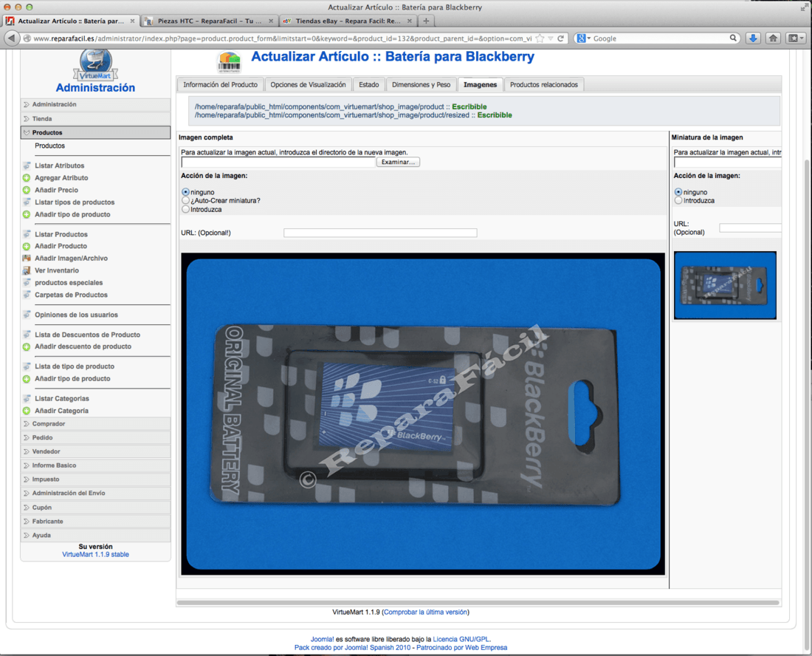Open the Licencia GNU/GPL link
Image resolution: width=812 pixels, height=656 pixels.
point(461,640)
